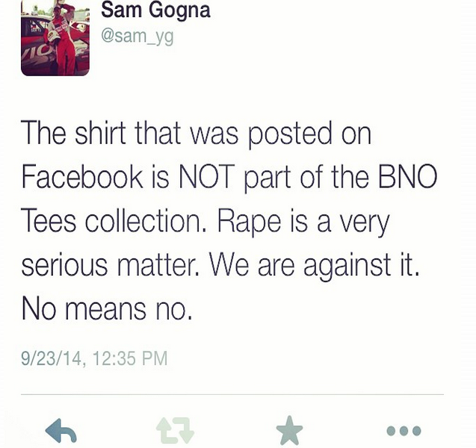Retweet this post with the retweet arrows

point(175,431)
